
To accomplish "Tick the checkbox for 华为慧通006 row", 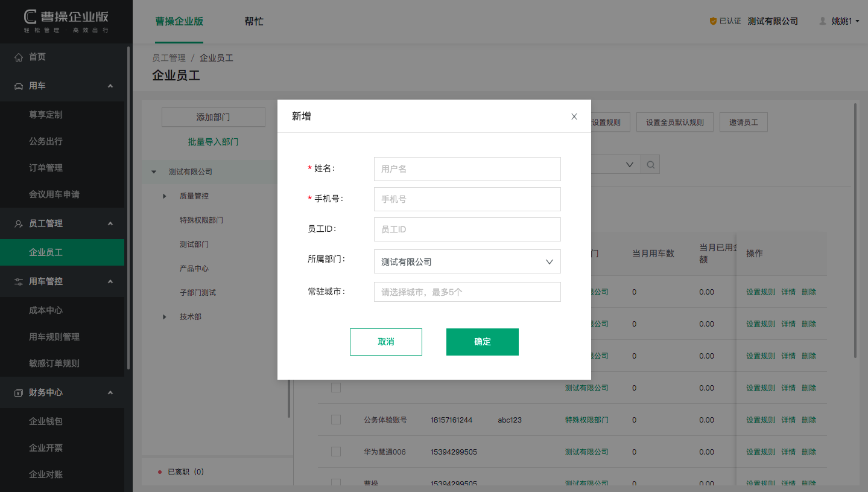I will pyautogui.click(x=336, y=452).
